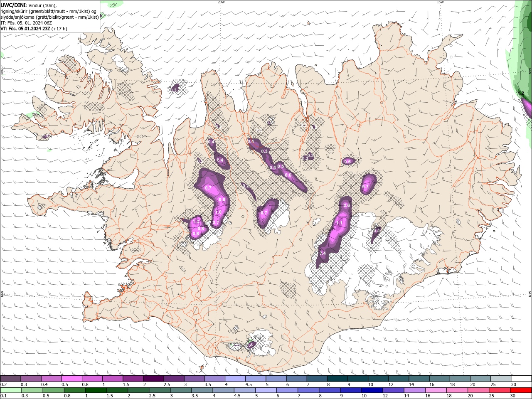Select the snow scale swatch between 4 and 4.5
The image size is (532, 399).
pyautogui.click(x=235, y=379)
